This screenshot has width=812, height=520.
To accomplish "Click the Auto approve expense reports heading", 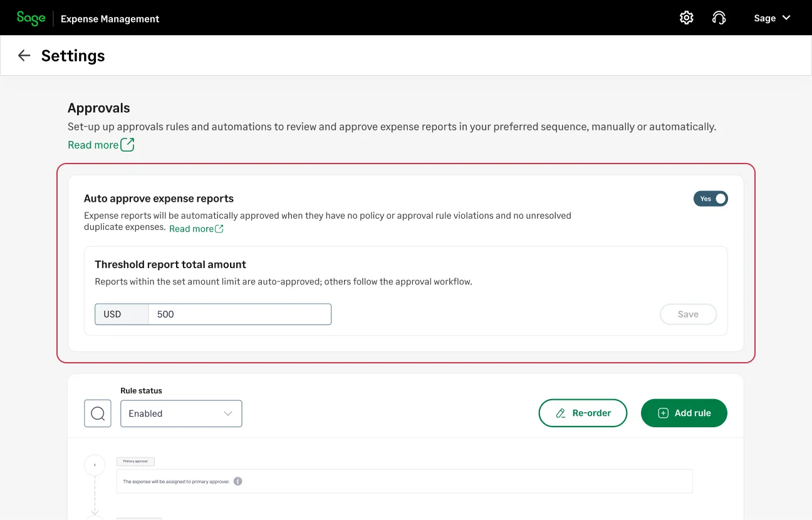I will coord(159,199).
